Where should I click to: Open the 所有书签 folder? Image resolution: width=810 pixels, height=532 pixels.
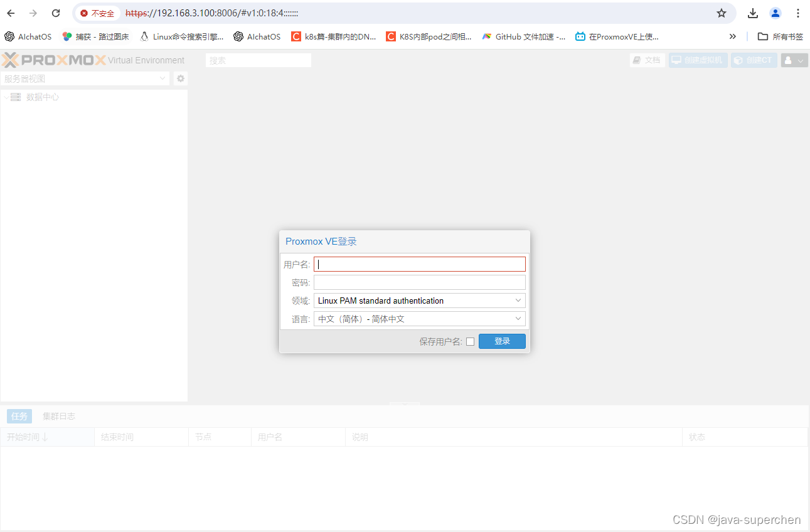coord(781,36)
